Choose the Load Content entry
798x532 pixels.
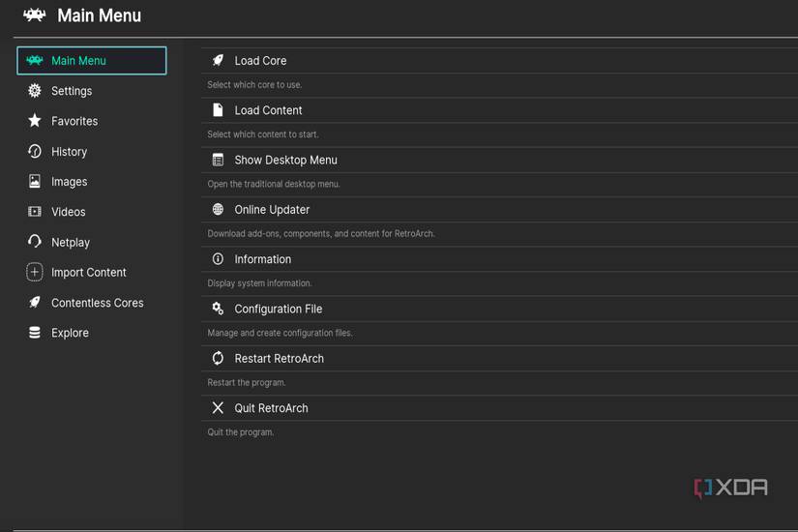499,110
